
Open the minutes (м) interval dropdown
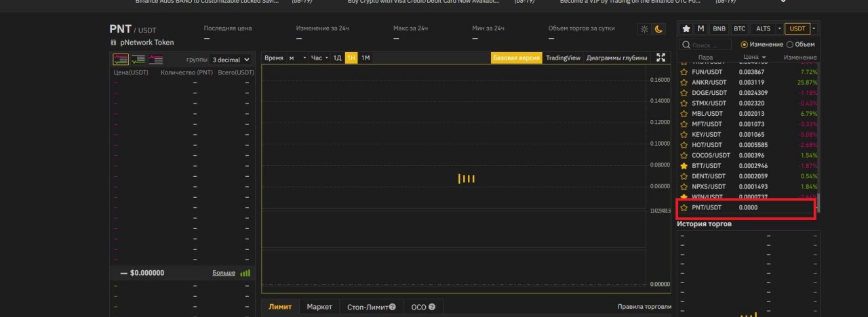click(x=297, y=58)
